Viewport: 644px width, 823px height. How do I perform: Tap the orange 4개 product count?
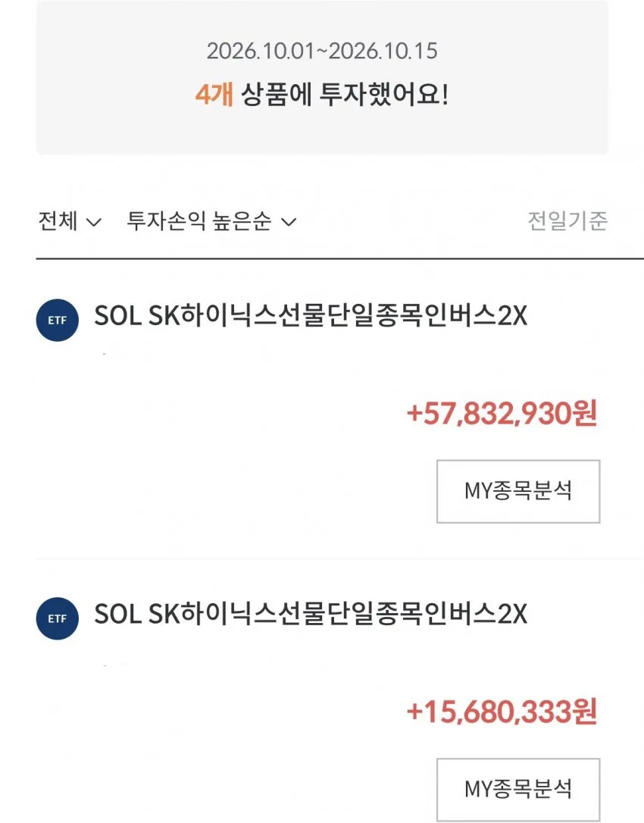(214, 95)
